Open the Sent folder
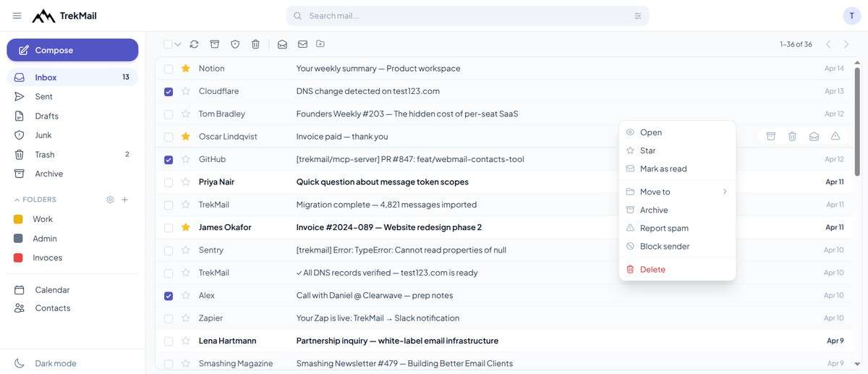 (x=72, y=96)
